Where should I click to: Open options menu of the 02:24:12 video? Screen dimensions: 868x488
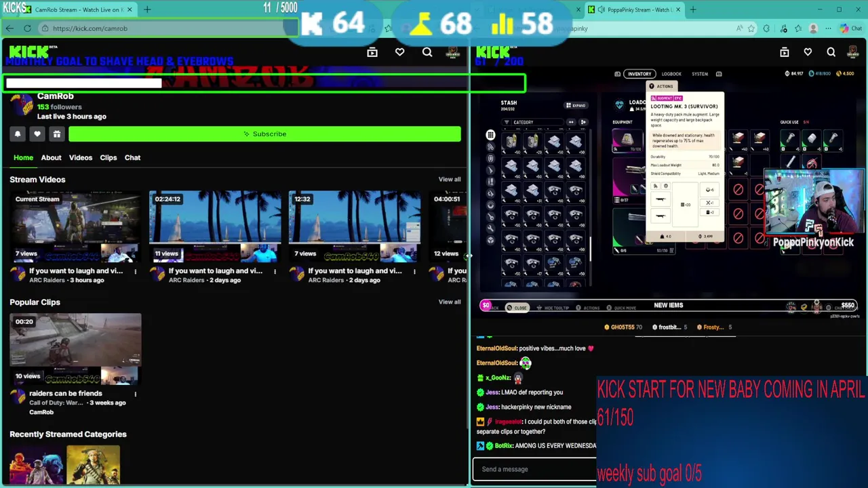click(275, 272)
